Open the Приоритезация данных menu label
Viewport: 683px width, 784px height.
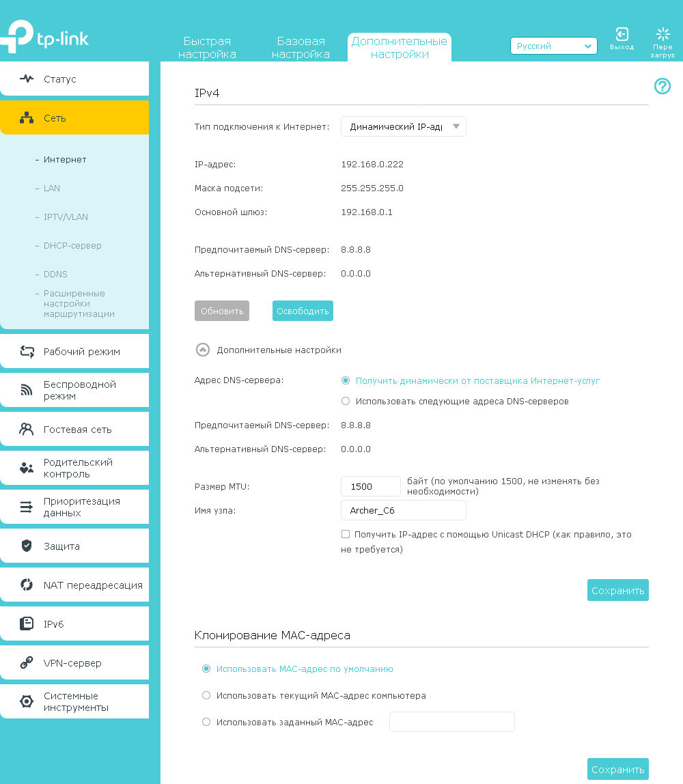[x=82, y=507]
